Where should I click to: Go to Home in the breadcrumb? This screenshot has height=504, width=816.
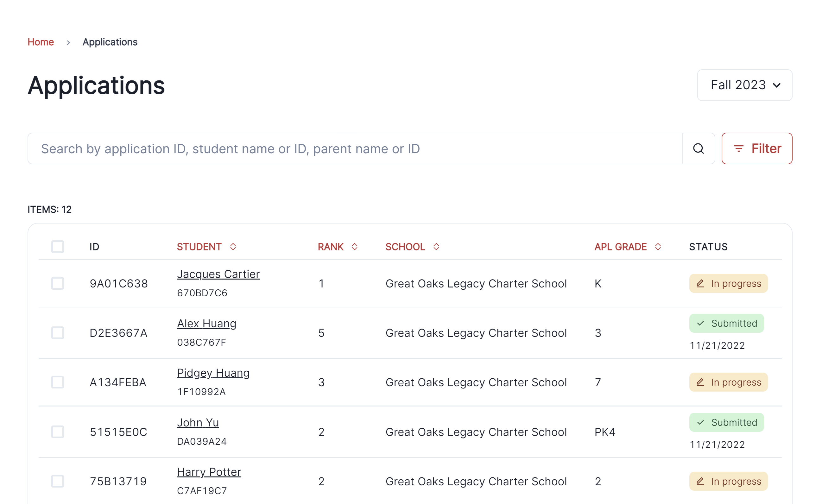(x=41, y=42)
